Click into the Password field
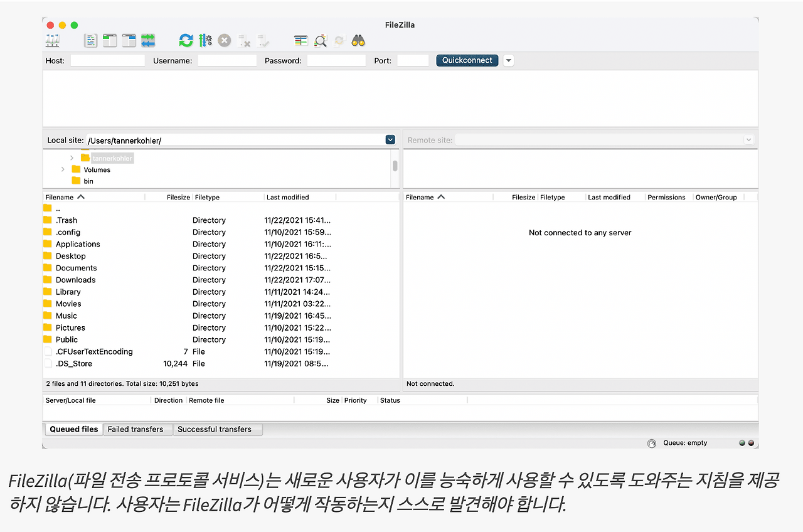 (336, 61)
